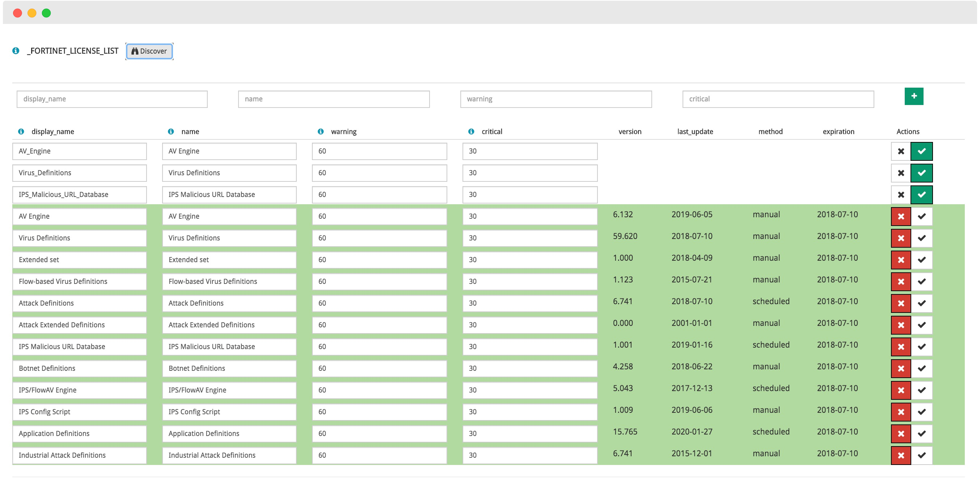Click version 15.765 in Application Definitions row
Image resolution: width=980 pixels, height=478 pixels.
click(625, 432)
